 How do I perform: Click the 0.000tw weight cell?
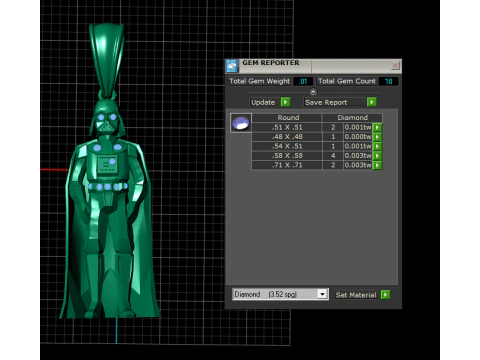(358, 137)
